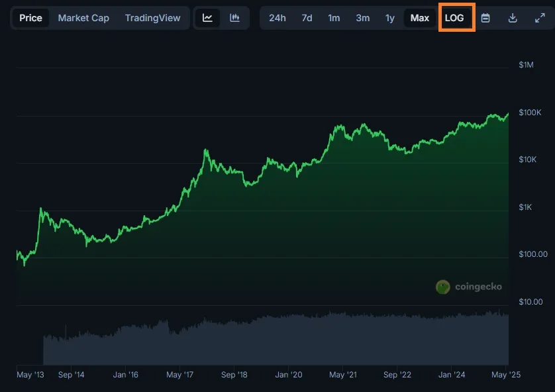Image resolution: width=555 pixels, height=392 pixels.
Task: Click the Jan '16 date label
Action: coord(126,375)
